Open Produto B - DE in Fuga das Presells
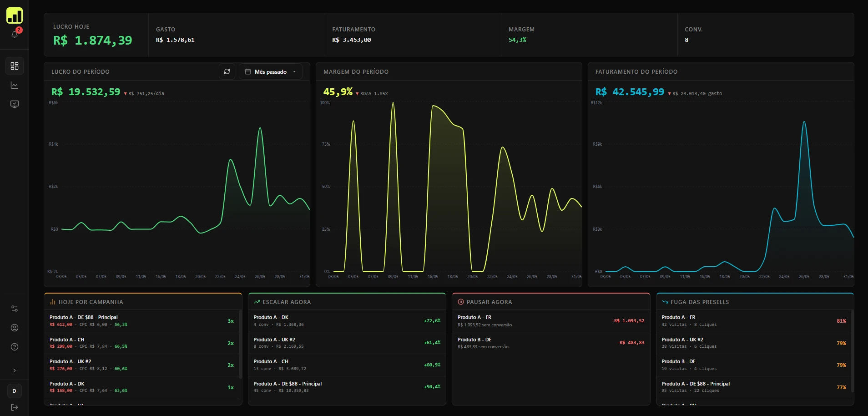Screen dimensions: 868x416 [753, 365]
